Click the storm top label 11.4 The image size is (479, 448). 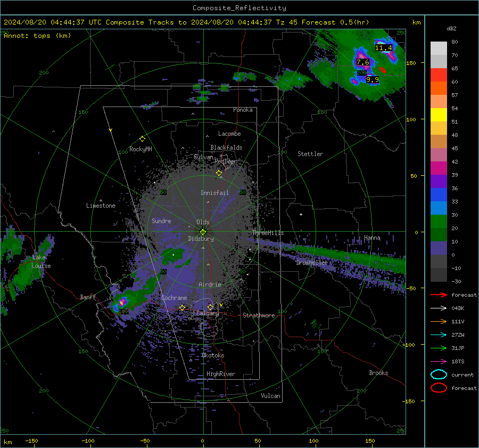click(383, 48)
